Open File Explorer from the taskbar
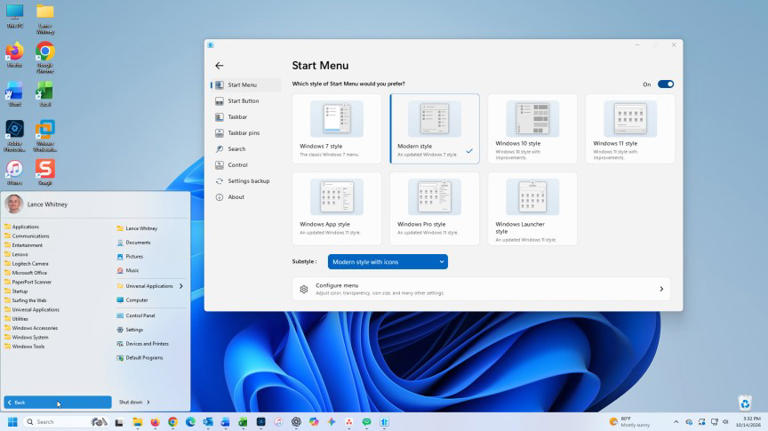Image resolution: width=768 pixels, height=431 pixels. pyautogui.click(x=138, y=422)
